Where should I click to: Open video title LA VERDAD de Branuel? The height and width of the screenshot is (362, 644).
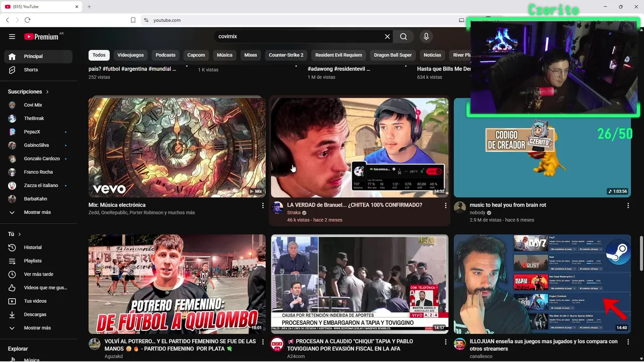point(355,205)
